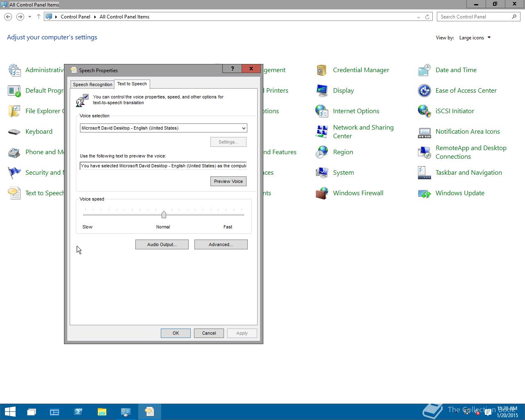Open PowerShell from the taskbar
The image size is (525, 420).
78,411
